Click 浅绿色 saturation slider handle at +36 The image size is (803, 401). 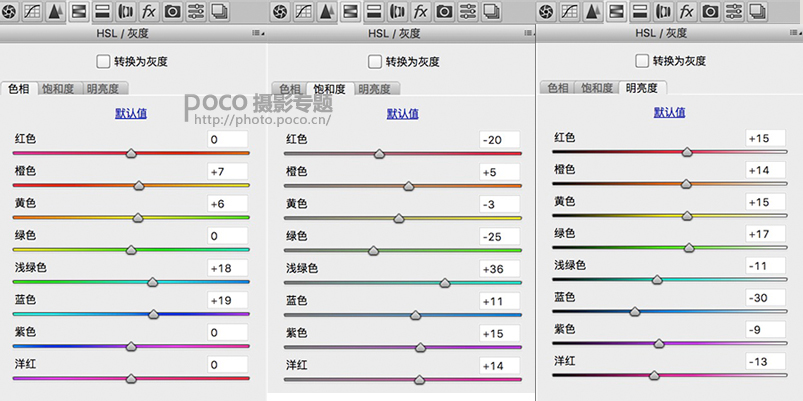(x=445, y=283)
